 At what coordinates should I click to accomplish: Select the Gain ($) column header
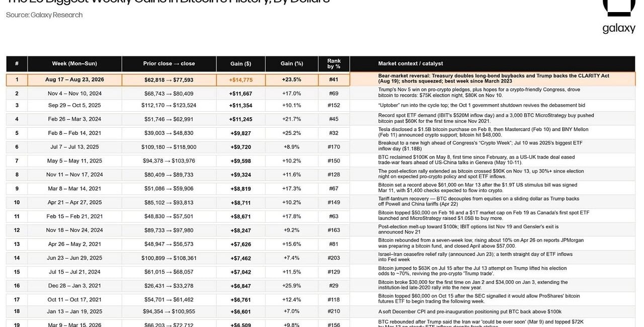[x=240, y=64]
